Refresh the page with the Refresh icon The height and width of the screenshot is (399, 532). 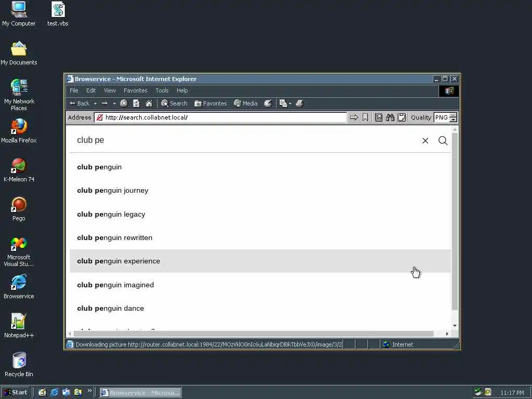coord(137,103)
